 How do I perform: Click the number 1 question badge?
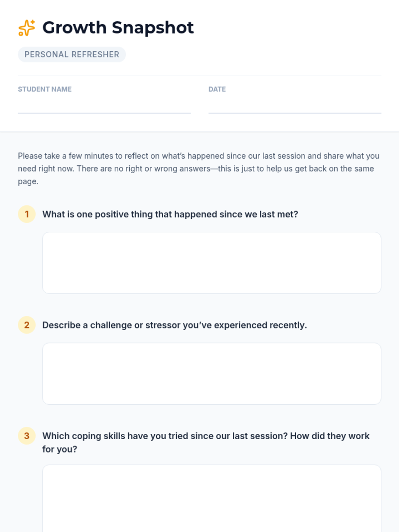point(27,214)
